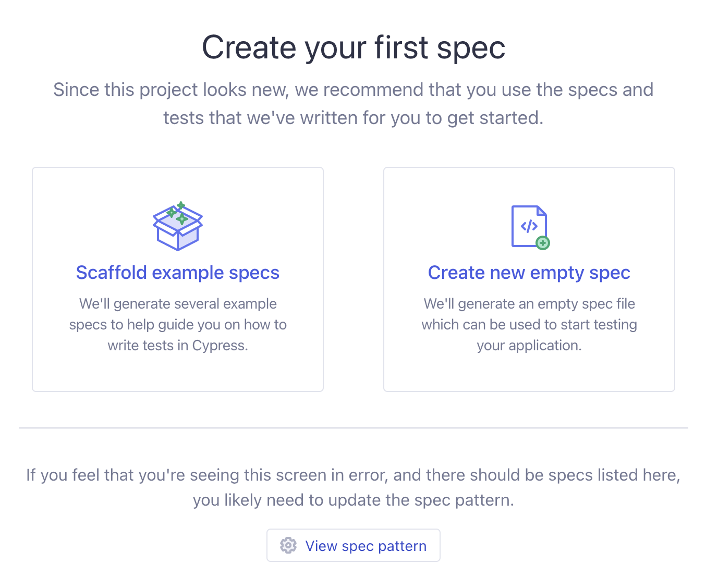
Task: Click the empty spec file description text
Action: (529, 324)
